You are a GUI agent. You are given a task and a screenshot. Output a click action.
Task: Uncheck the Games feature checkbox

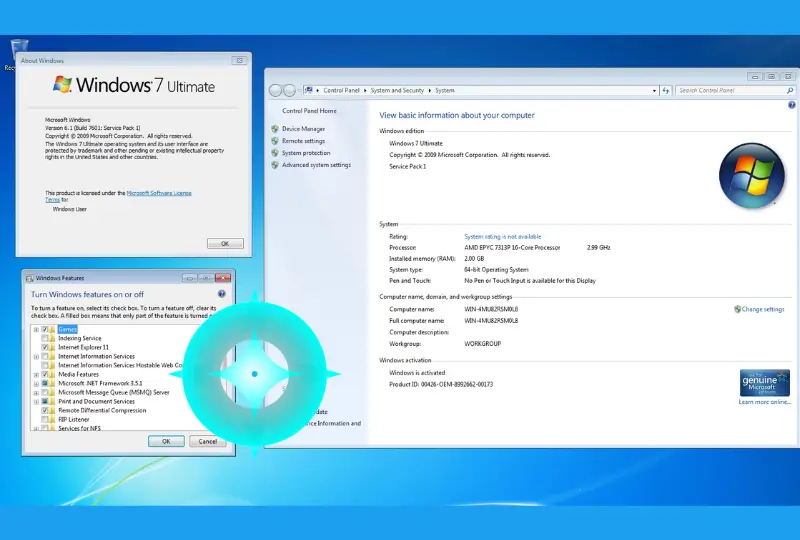[45, 329]
